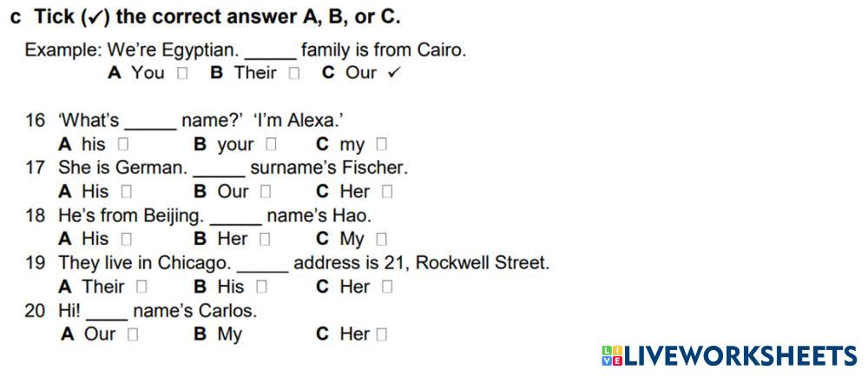The height and width of the screenshot is (377, 868).
Task: Tick the 'His' checkbox in question 18
Action: [x=127, y=239]
